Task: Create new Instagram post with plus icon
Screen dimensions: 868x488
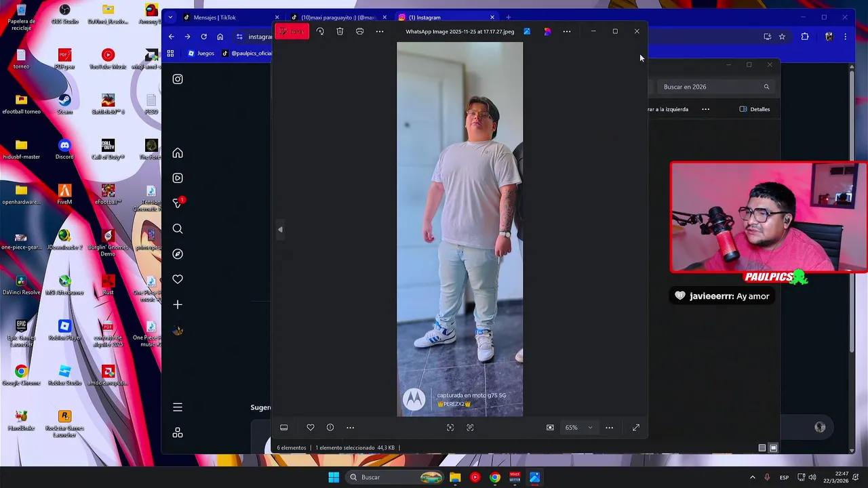Action: (178, 305)
